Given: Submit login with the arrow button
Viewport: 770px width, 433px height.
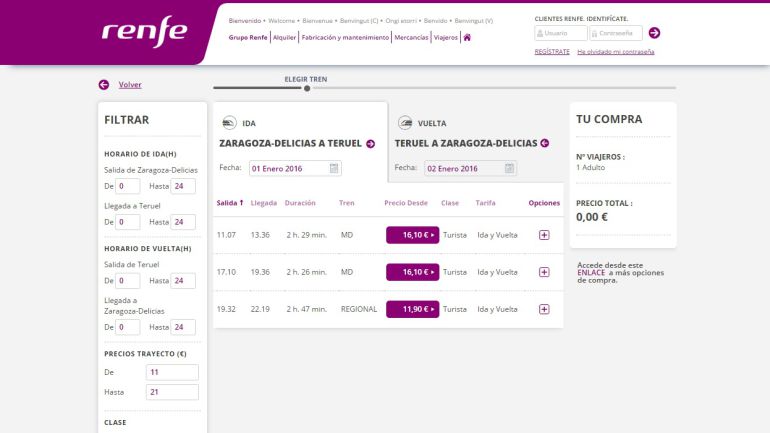Looking at the screenshot, I should pyautogui.click(x=654, y=33).
